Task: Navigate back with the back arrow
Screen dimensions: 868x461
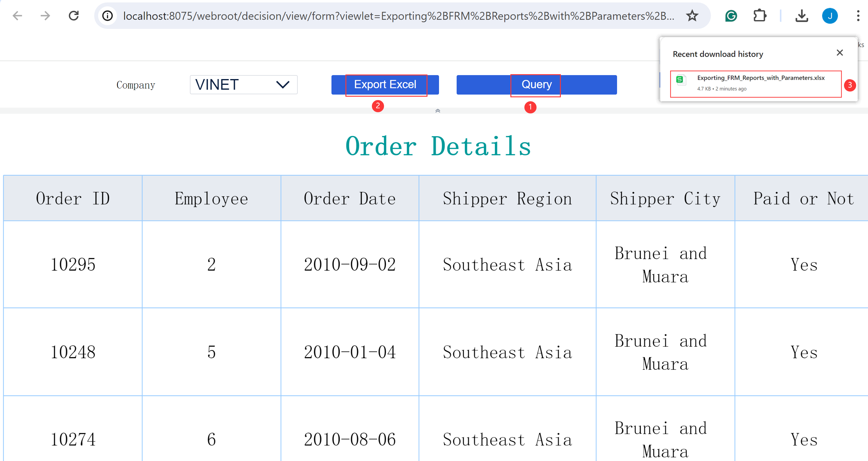Action: click(x=17, y=16)
